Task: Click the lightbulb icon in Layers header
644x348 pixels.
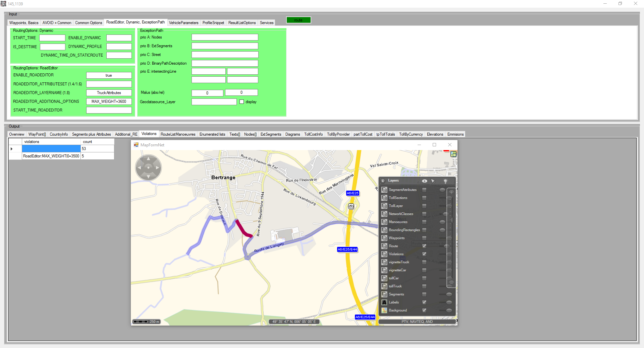Action: 445,181
